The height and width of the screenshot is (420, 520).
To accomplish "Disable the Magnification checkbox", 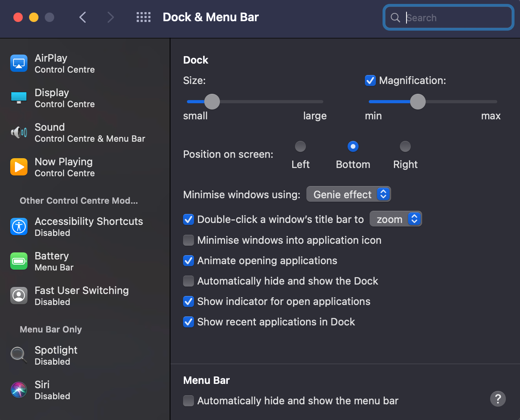I will click(370, 80).
